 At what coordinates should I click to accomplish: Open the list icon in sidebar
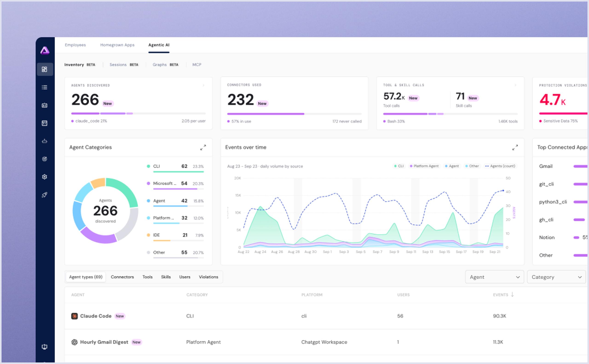point(45,87)
